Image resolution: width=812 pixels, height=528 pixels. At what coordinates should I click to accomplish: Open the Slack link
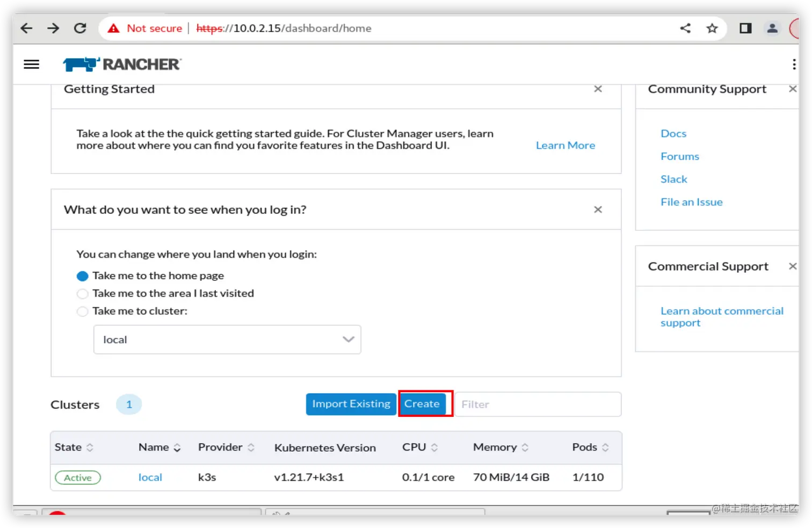(x=674, y=179)
